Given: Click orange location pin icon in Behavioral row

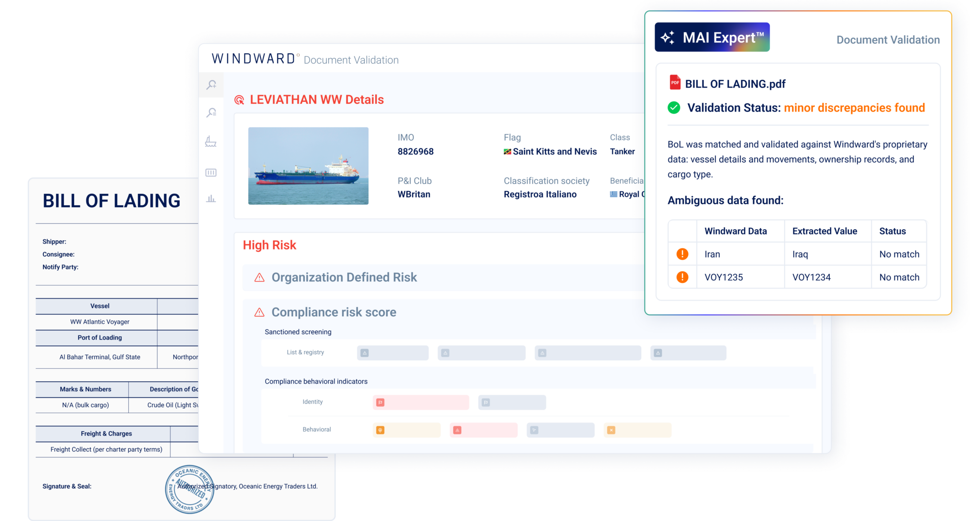Looking at the screenshot, I should point(380,430).
